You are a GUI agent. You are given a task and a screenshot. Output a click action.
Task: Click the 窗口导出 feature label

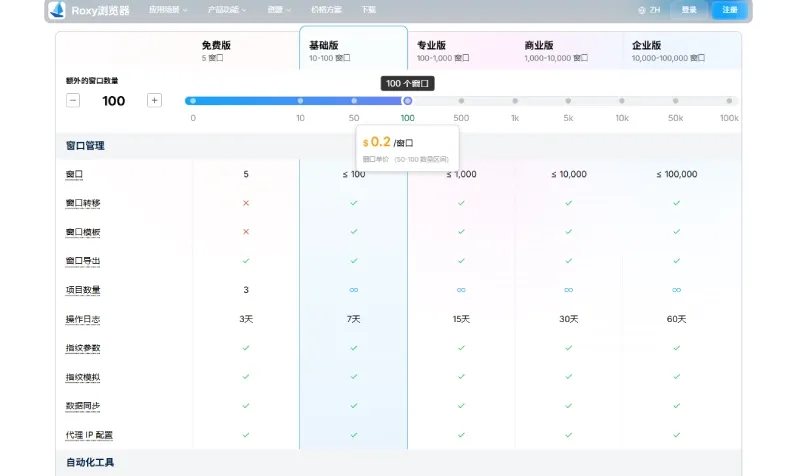[x=83, y=261]
